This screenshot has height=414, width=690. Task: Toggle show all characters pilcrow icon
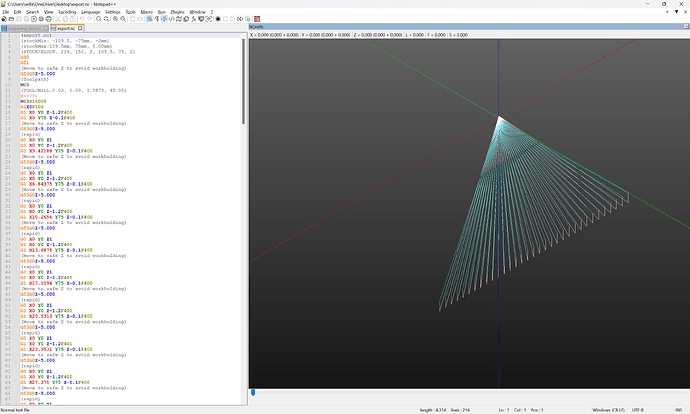tap(157, 19)
